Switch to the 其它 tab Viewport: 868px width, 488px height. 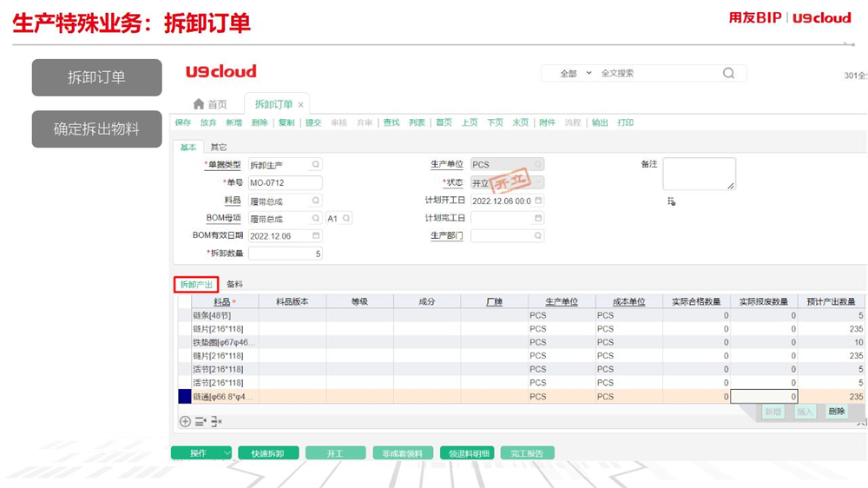219,147
